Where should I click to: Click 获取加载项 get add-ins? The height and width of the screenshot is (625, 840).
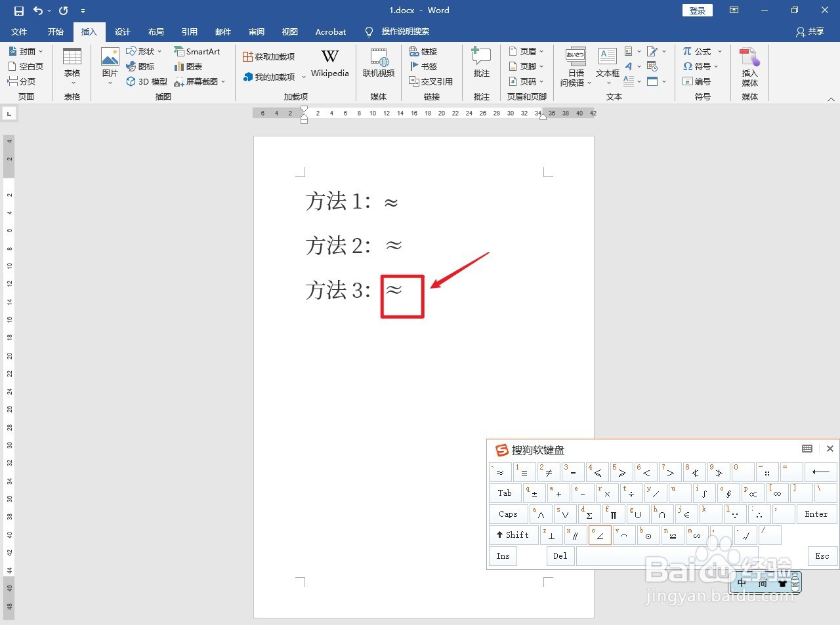click(269, 57)
